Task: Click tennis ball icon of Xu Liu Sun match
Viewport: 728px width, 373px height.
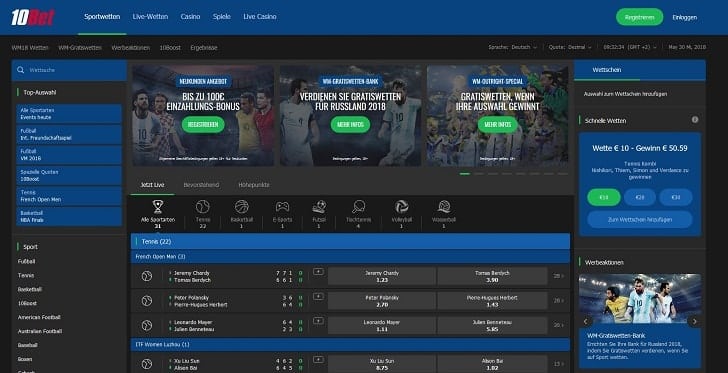Action: tap(147, 364)
